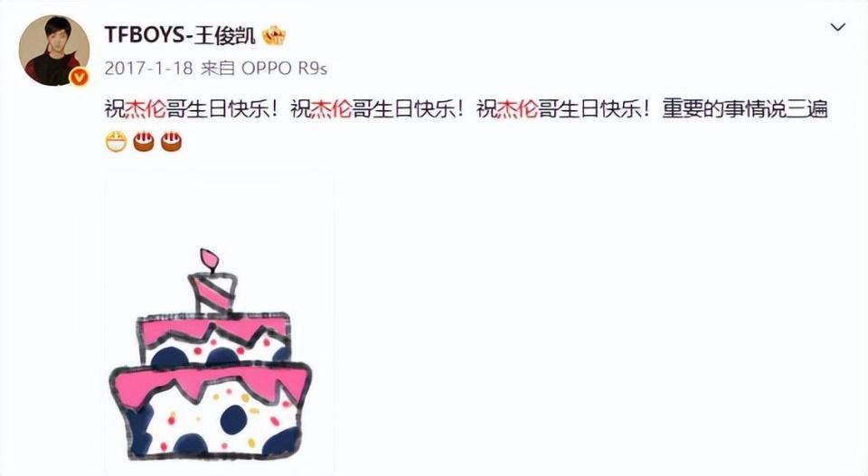Click the 来自 label before device name
This screenshot has height=476, width=868.
pyautogui.click(x=218, y=68)
